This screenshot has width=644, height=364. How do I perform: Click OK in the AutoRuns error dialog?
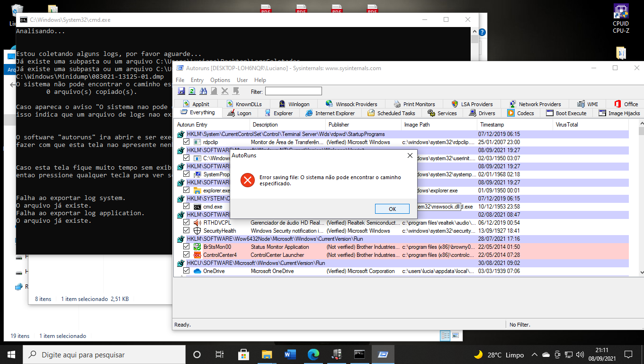[392, 209]
